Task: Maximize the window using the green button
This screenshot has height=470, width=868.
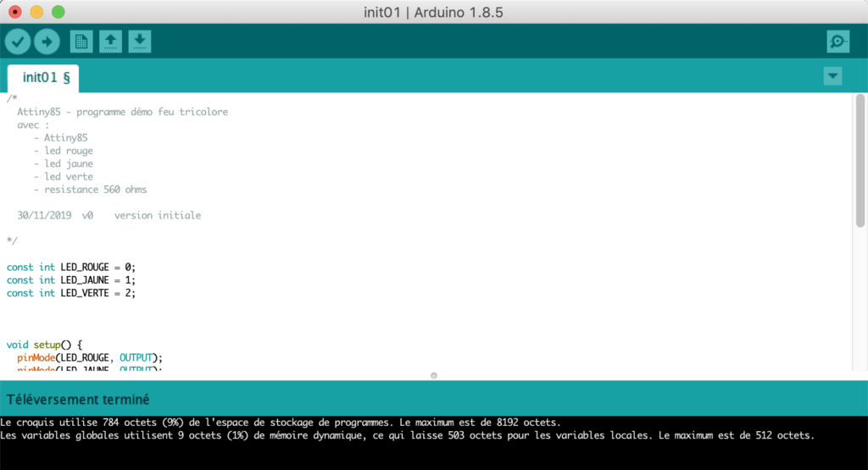Action: pos(58,12)
